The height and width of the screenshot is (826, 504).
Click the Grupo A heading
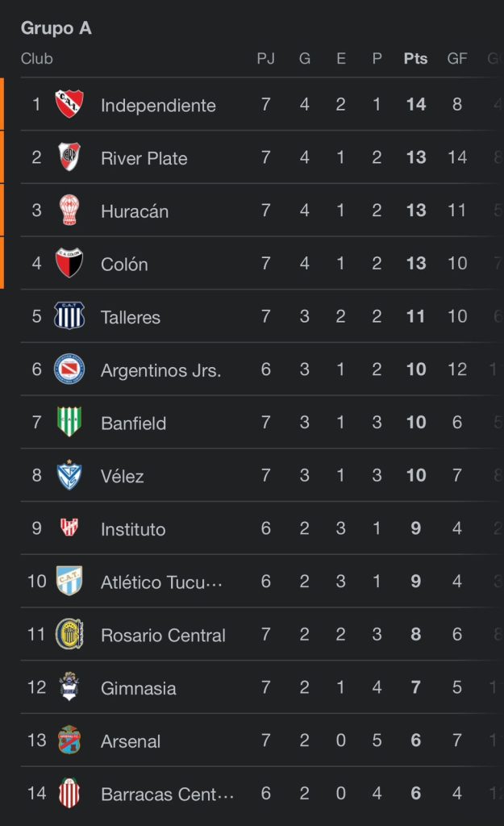coord(56,28)
